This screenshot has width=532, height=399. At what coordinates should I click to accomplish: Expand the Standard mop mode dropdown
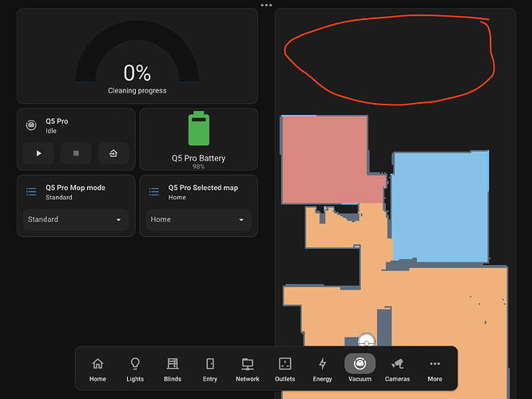click(76, 219)
